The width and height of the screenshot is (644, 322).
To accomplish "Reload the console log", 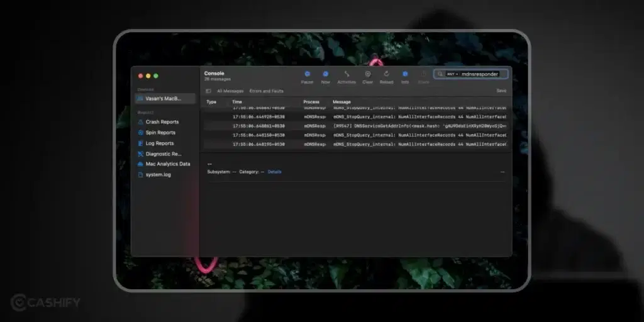I will [x=386, y=77].
